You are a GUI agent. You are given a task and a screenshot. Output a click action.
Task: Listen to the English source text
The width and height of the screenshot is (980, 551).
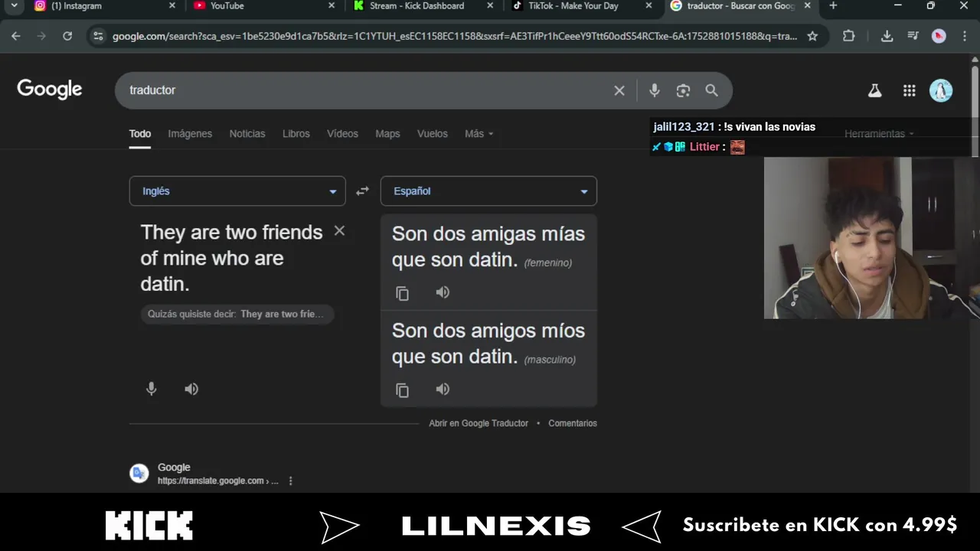tap(191, 389)
